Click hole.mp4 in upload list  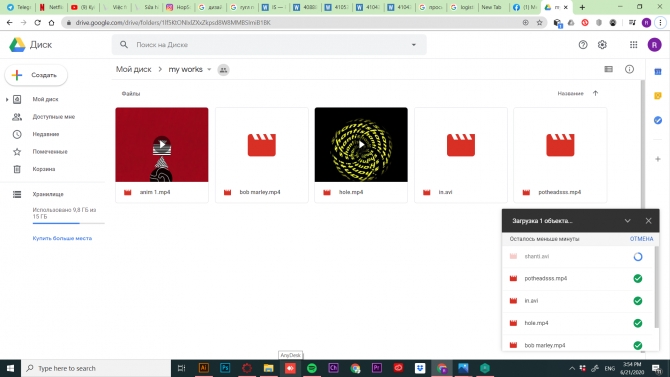(536, 323)
